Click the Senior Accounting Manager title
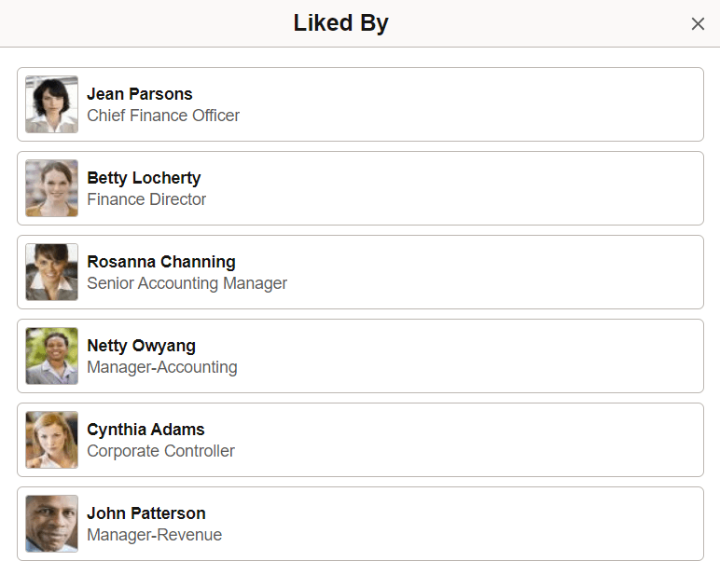This screenshot has width=720, height=588. (187, 283)
